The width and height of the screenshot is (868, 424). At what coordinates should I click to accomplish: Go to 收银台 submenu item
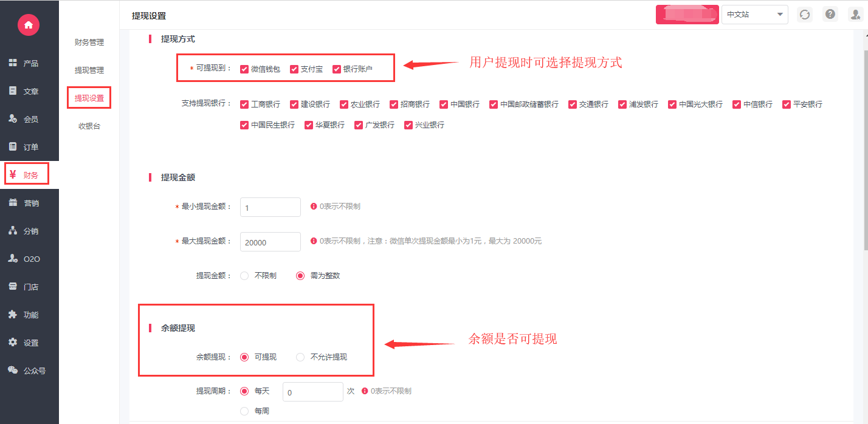[89, 126]
